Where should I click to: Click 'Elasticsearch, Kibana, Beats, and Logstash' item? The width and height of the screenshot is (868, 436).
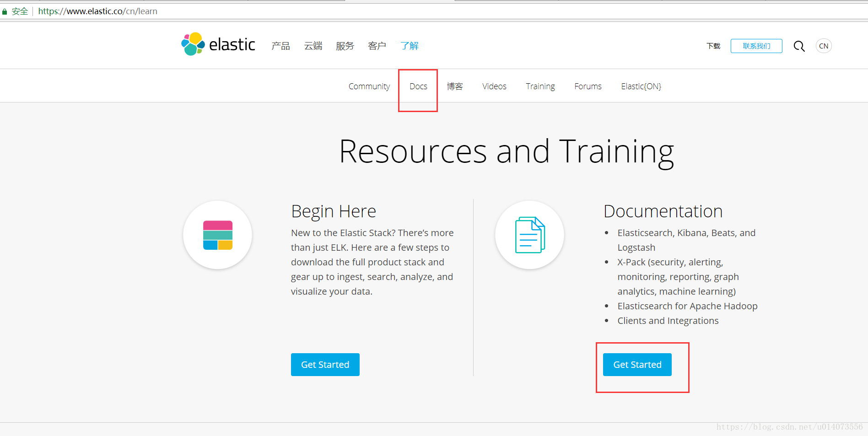[x=686, y=240]
